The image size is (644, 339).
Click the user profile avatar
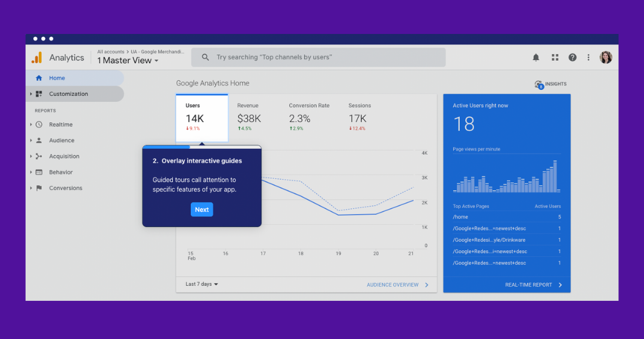(x=606, y=57)
